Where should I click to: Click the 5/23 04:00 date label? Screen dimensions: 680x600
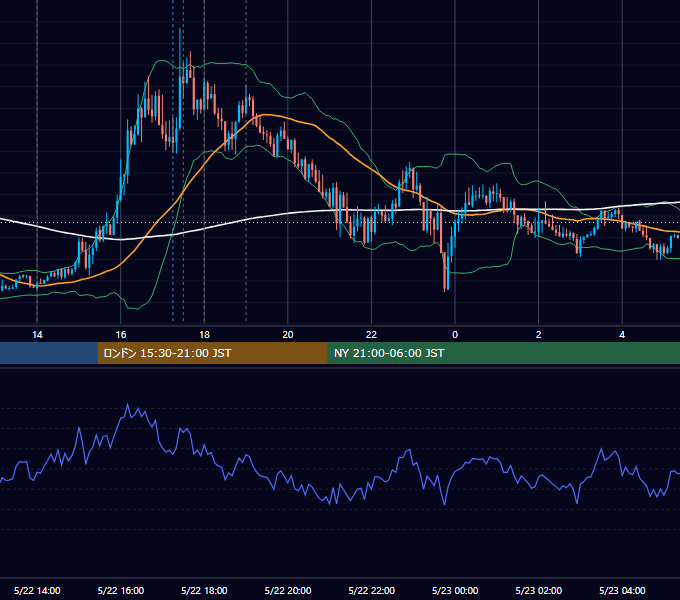[x=622, y=590]
